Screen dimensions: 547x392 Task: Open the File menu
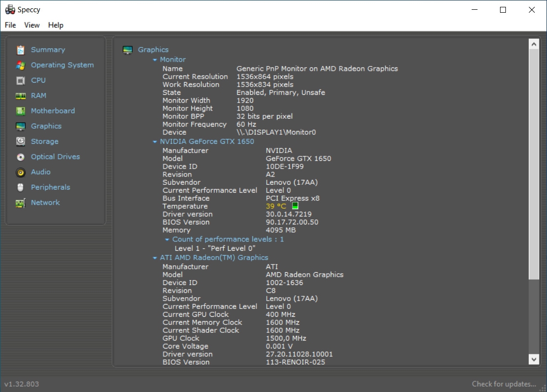[10, 25]
